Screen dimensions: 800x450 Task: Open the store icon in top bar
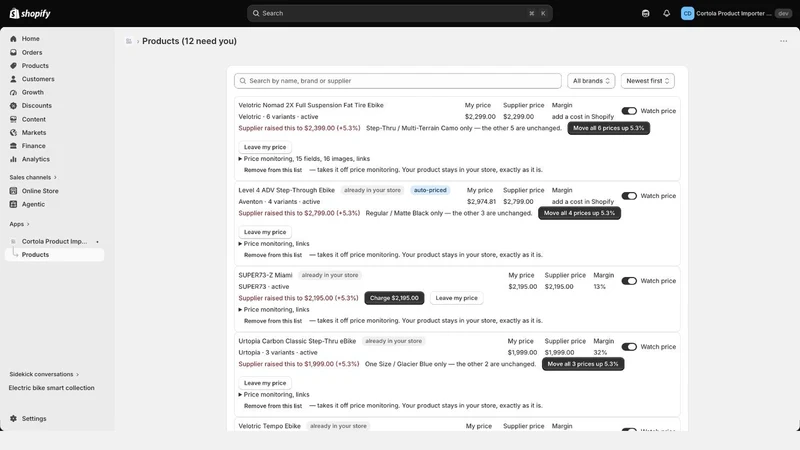[645, 14]
